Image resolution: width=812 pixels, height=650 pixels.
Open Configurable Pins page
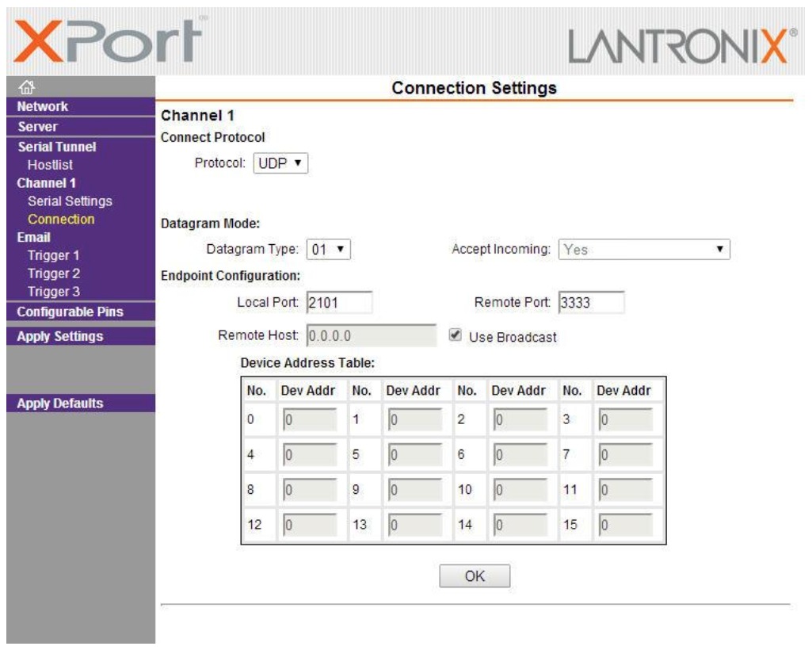(71, 312)
